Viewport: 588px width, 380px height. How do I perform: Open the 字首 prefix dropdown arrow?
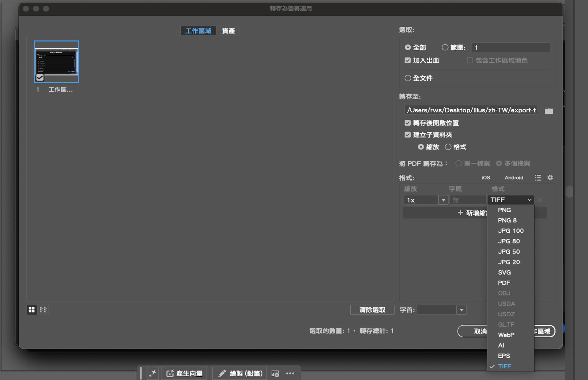[x=462, y=310]
